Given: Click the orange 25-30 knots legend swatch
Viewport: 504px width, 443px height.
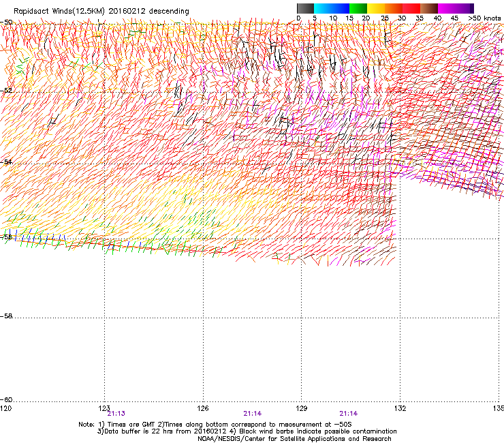Looking at the screenshot, I should tap(394, 8).
